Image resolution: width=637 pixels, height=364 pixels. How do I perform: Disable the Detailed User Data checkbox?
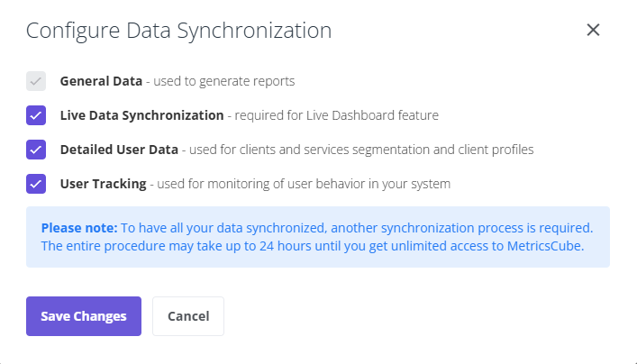(x=36, y=150)
